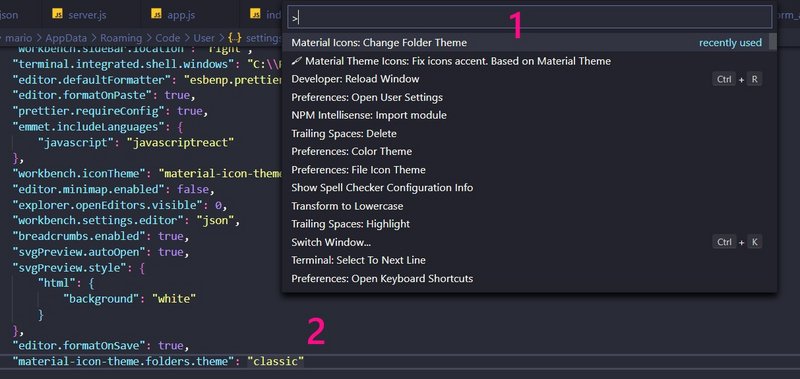Click the K key badge for Switch Window
This screenshot has height=379, width=800.
pyautogui.click(x=754, y=242)
